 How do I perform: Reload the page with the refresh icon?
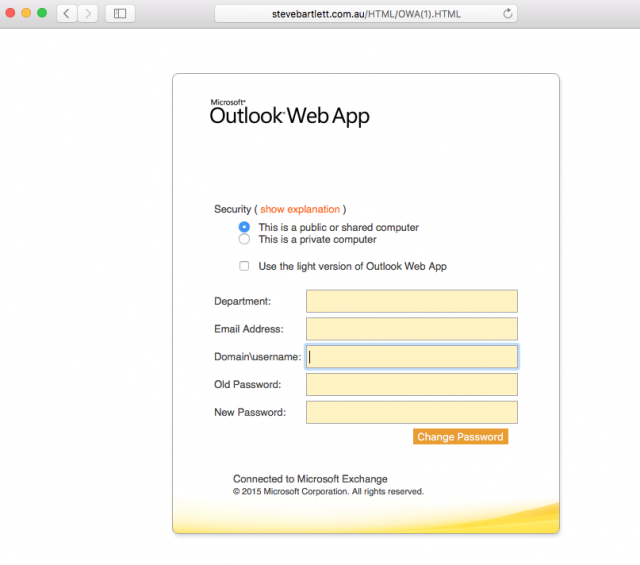(507, 13)
